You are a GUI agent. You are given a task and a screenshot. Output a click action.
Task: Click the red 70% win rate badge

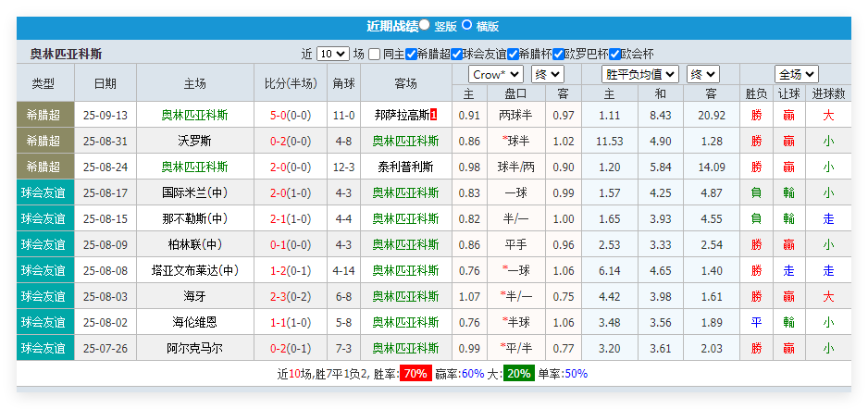point(415,374)
